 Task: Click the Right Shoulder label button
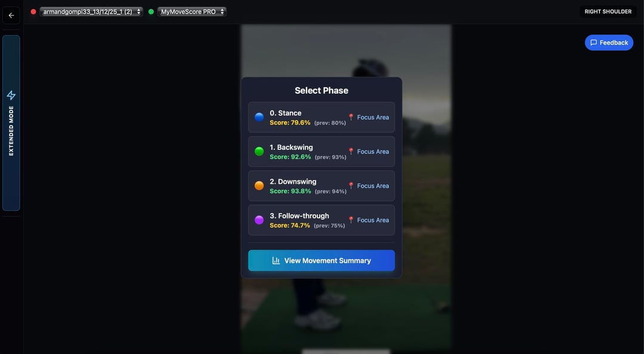coord(608,11)
